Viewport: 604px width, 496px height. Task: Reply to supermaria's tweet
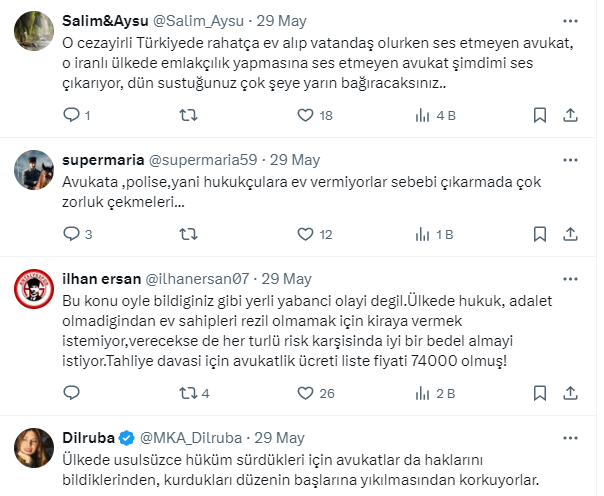[71, 235]
